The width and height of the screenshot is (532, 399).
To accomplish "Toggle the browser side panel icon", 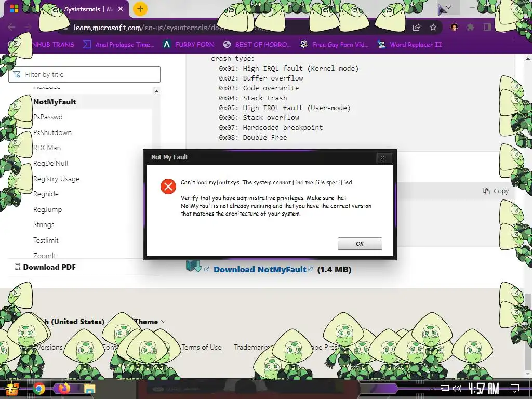I will point(487,27).
